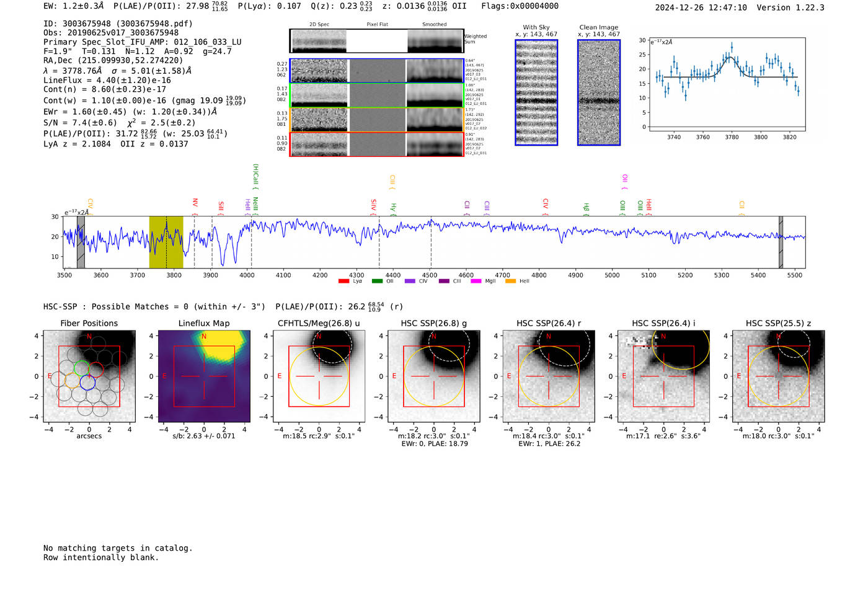The height and width of the screenshot is (591, 868).
Task: Click the orange circled fiber in Fiber Positions
Action: pyautogui.click(x=73, y=381)
